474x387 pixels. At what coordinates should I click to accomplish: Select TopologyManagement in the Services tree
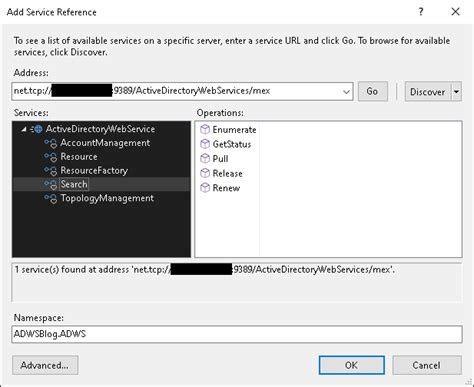coord(107,198)
